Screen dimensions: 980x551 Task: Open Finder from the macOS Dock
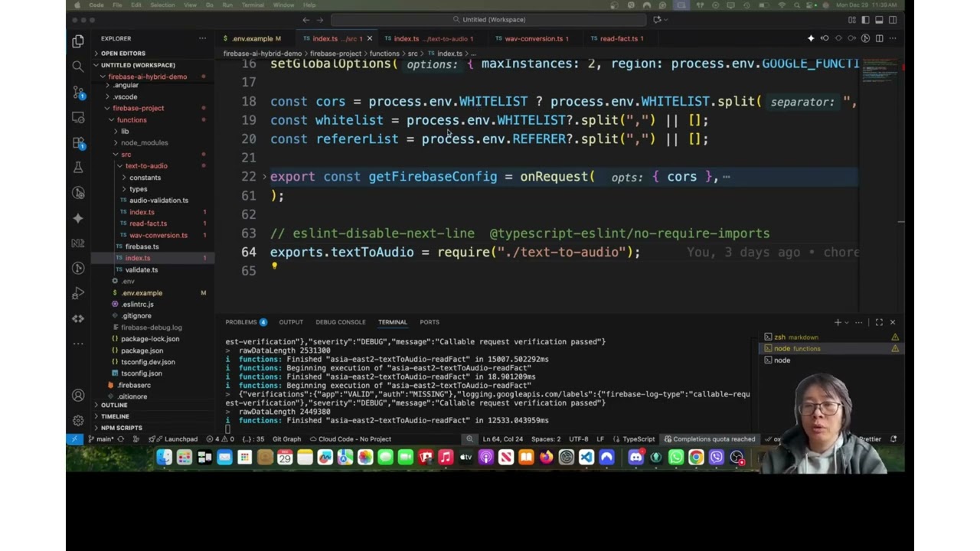click(164, 458)
